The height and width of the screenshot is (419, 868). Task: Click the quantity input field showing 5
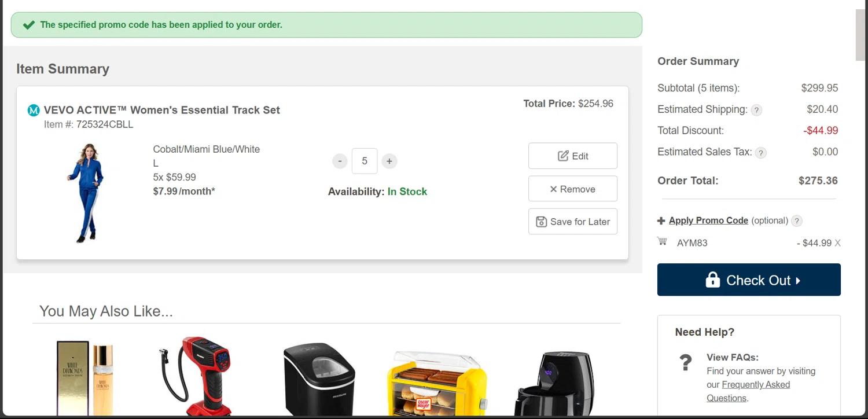(365, 161)
